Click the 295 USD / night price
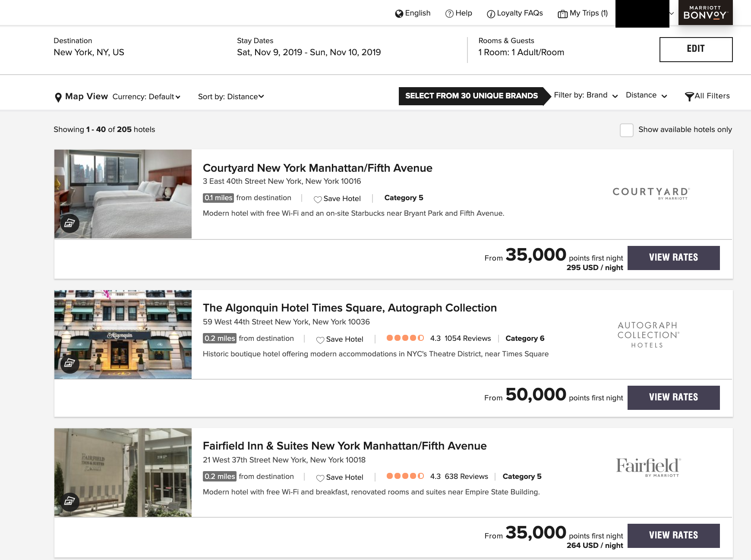The width and height of the screenshot is (751, 560). click(595, 267)
